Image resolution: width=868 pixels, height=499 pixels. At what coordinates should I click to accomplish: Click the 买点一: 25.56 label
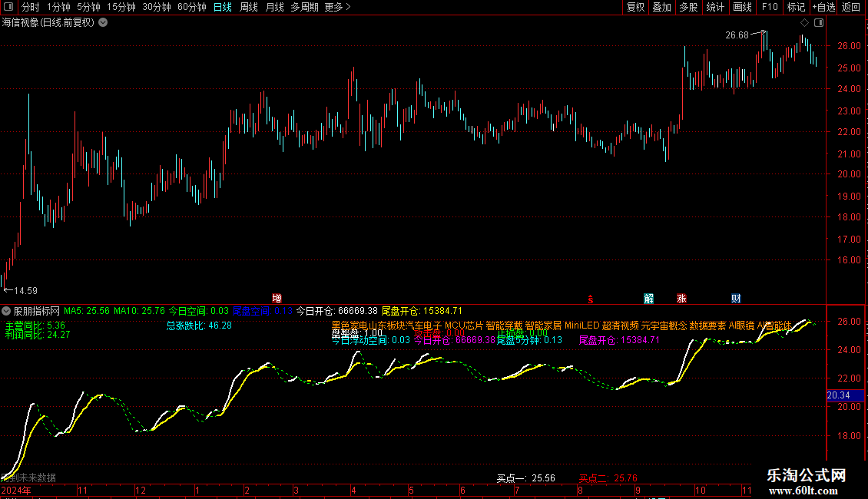pos(526,478)
